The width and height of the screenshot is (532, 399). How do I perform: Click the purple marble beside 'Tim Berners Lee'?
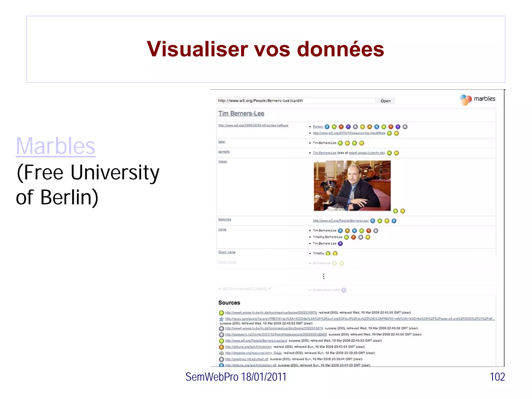[340, 244]
